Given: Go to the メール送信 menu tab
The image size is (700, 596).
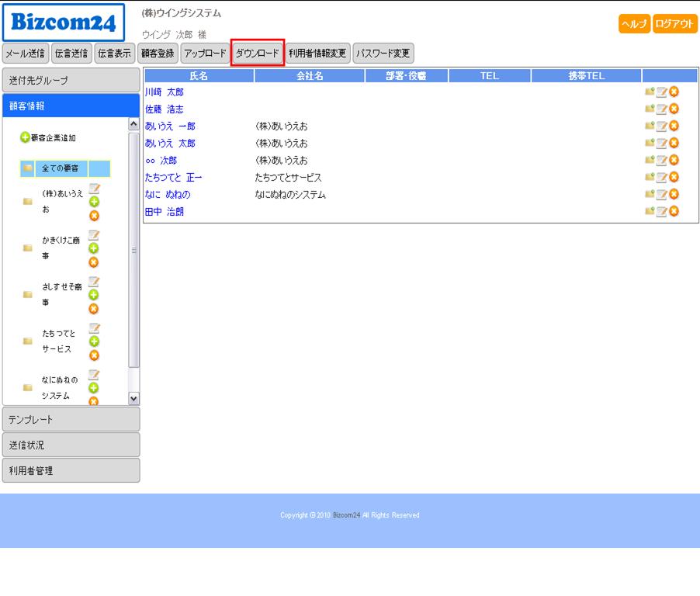Looking at the screenshot, I should pos(25,53).
